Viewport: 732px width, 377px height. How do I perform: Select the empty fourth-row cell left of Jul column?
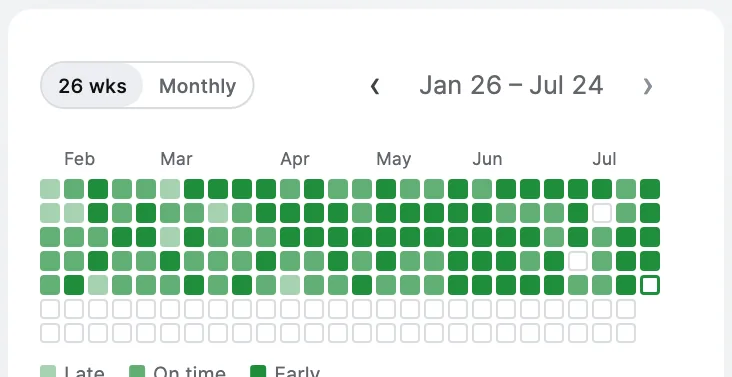pyautogui.click(x=578, y=261)
